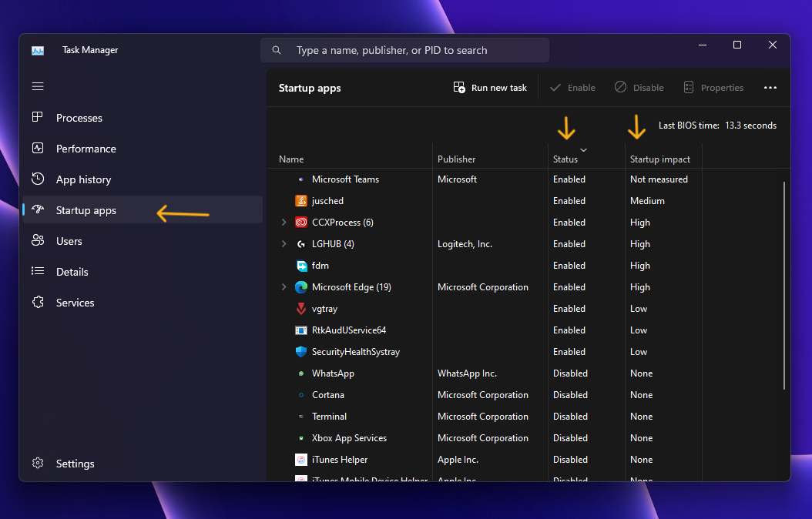Click the Performance graph icon
Image resolution: width=812 pixels, height=519 pixels.
38,148
